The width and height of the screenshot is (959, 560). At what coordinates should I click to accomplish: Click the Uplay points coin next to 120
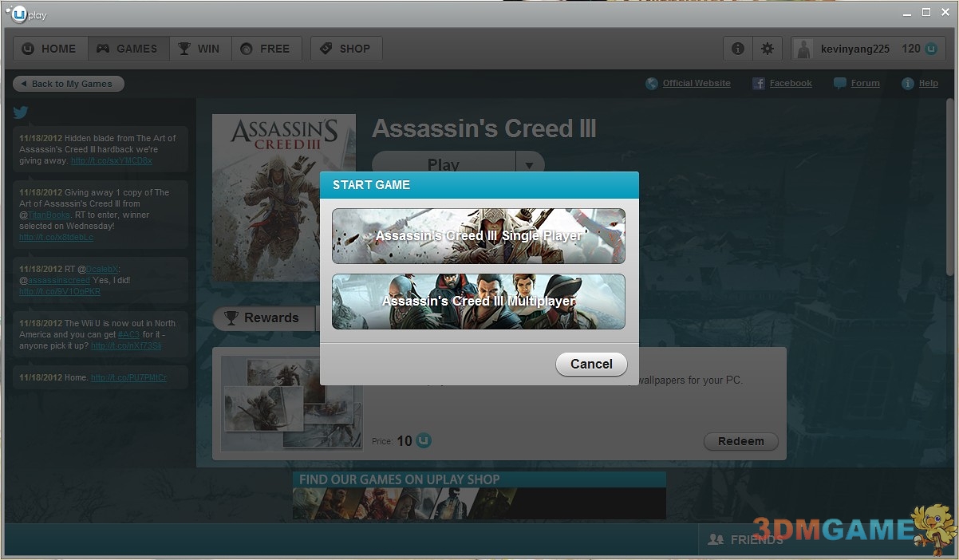pyautogui.click(x=932, y=49)
